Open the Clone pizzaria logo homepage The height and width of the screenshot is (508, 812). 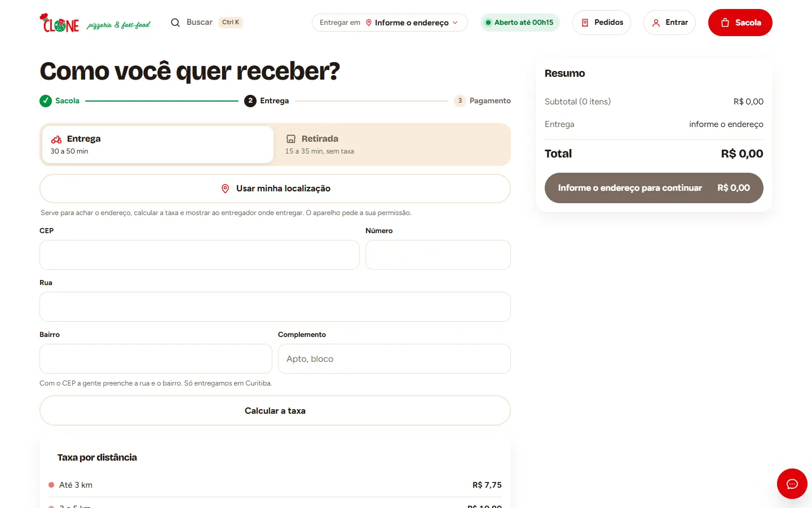[95, 23]
